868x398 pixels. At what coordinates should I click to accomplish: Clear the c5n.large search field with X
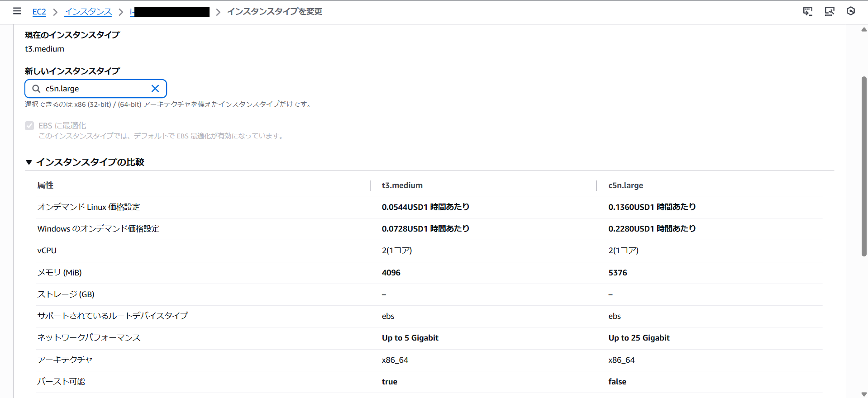[x=155, y=89]
